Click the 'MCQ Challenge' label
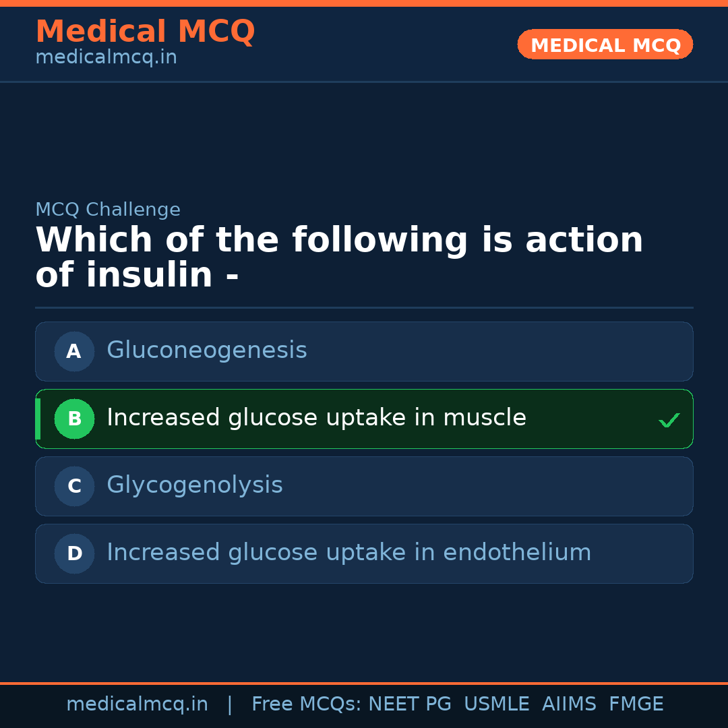The image size is (728, 728). [108, 210]
